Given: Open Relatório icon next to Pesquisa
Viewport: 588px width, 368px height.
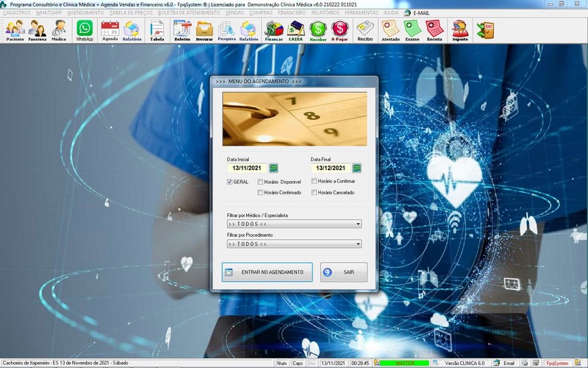Looking at the screenshot, I should (248, 30).
